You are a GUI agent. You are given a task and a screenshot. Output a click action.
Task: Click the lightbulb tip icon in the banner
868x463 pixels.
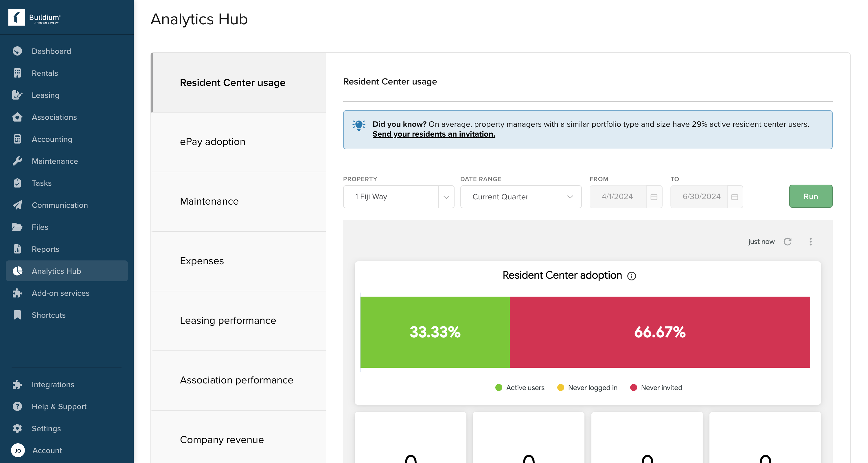[359, 125]
